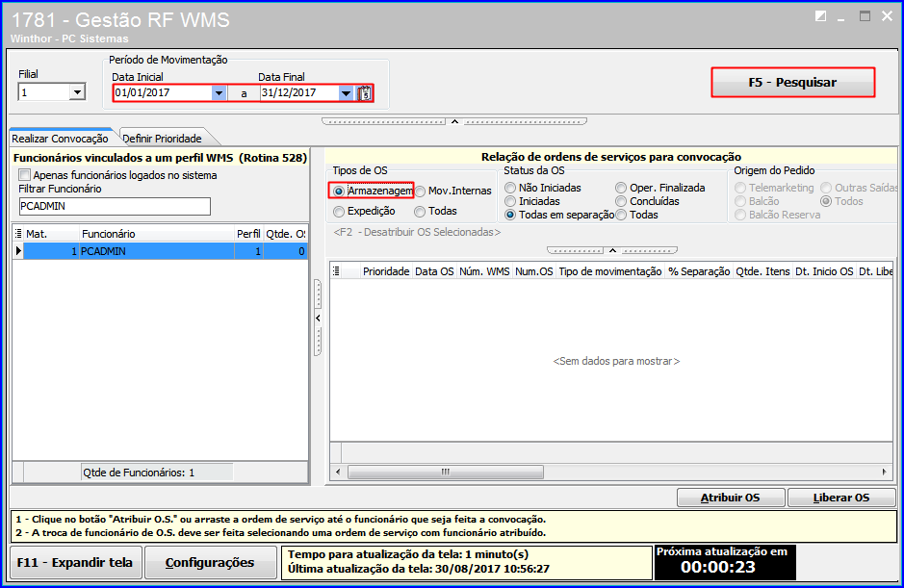Image resolution: width=904 pixels, height=588 pixels.
Task: Select Todas under Status da OS
Action: pos(620,215)
